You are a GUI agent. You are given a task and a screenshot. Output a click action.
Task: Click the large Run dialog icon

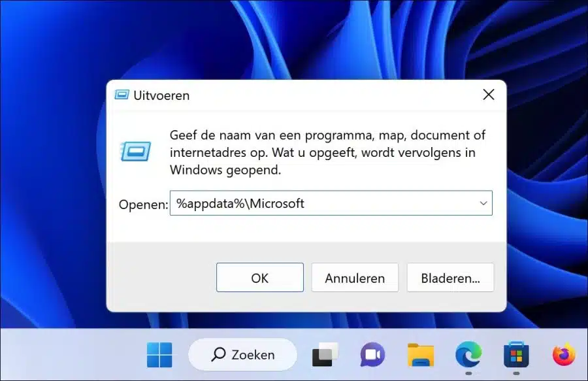click(x=135, y=151)
